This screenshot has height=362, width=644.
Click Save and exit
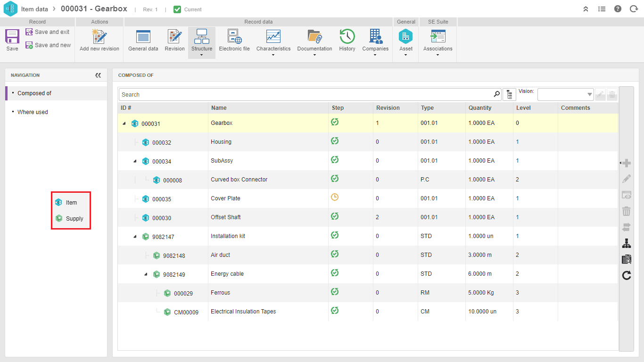48,32
